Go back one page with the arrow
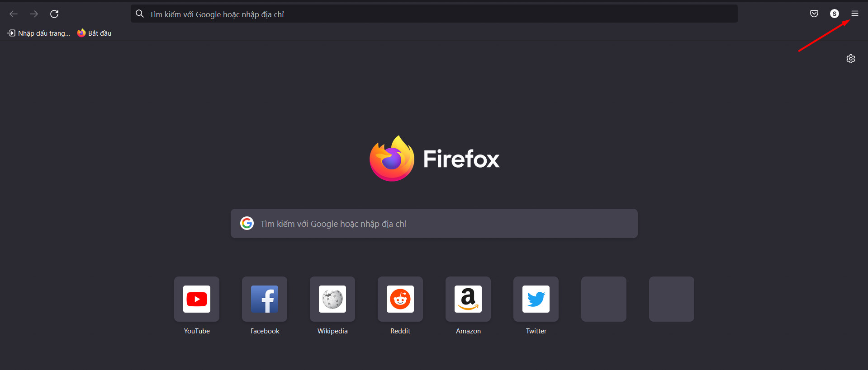Image resolution: width=868 pixels, height=370 pixels. (x=14, y=14)
